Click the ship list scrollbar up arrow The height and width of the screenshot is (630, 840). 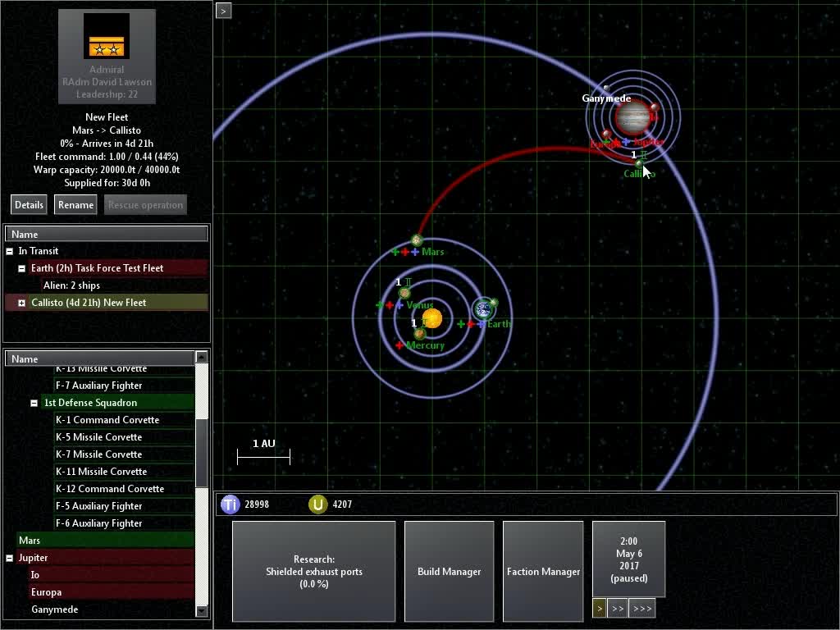(202, 357)
